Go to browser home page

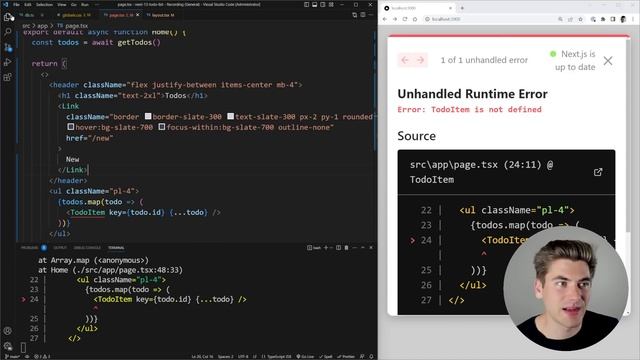415,19
